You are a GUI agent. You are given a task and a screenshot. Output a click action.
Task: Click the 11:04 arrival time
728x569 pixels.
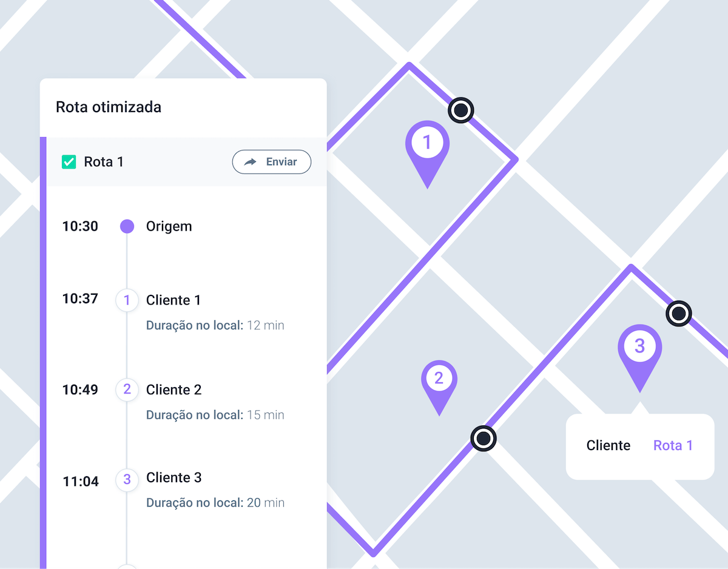(81, 482)
